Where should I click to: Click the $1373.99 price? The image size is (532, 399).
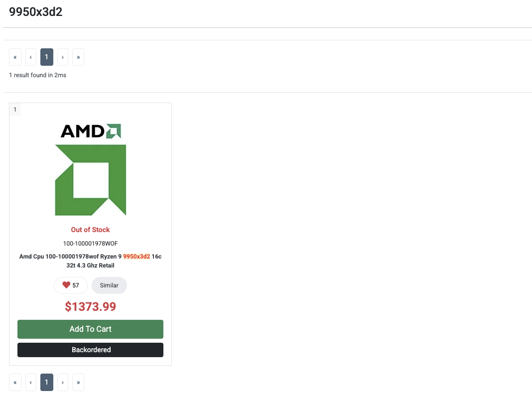[x=90, y=306]
